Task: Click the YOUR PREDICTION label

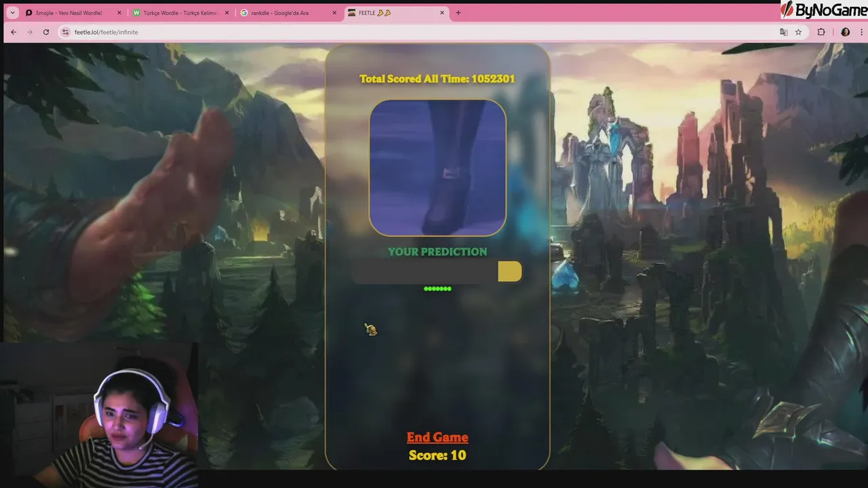Action: pyautogui.click(x=437, y=251)
